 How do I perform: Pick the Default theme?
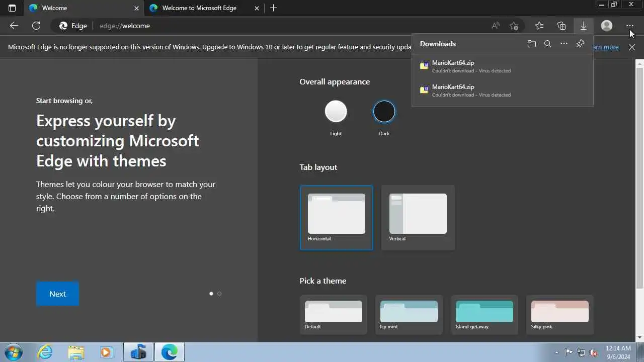coord(334,315)
